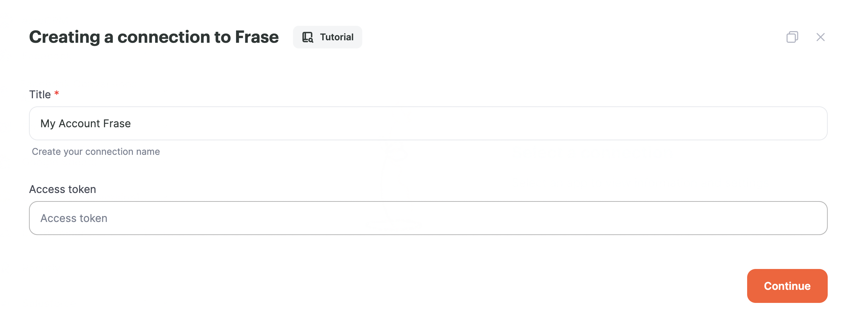Dismiss dialog using the X icon
This screenshot has height=328, width=868.
tap(820, 37)
